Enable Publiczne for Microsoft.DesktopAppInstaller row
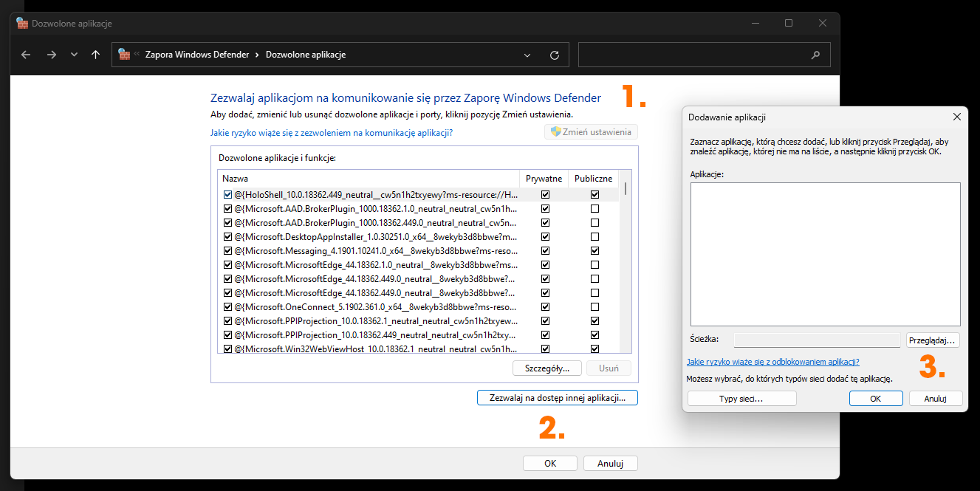The width and height of the screenshot is (980, 491). (594, 237)
